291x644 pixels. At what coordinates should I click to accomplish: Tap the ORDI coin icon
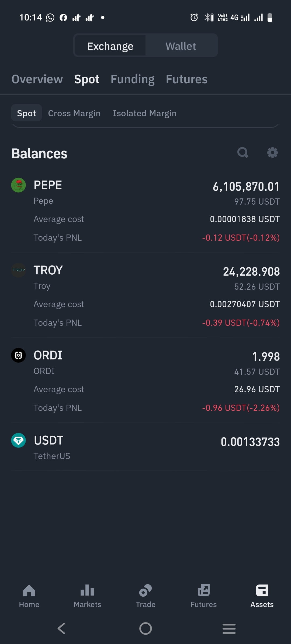(x=18, y=355)
